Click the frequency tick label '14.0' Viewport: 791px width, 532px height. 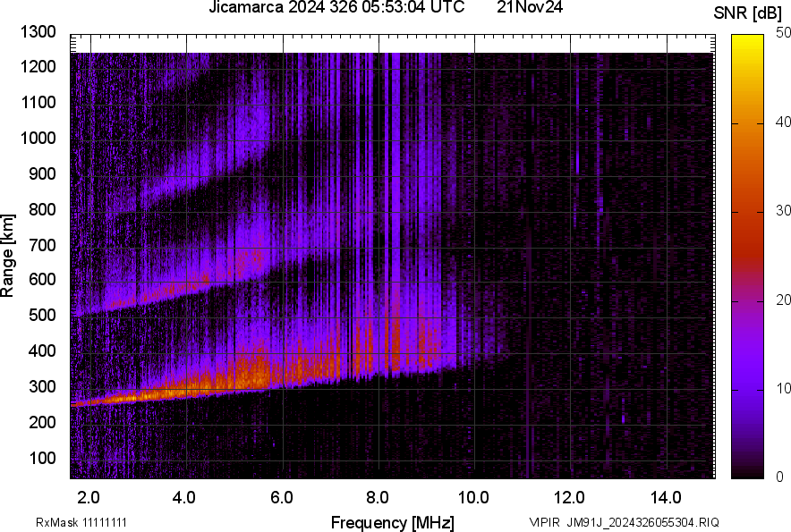click(x=666, y=498)
